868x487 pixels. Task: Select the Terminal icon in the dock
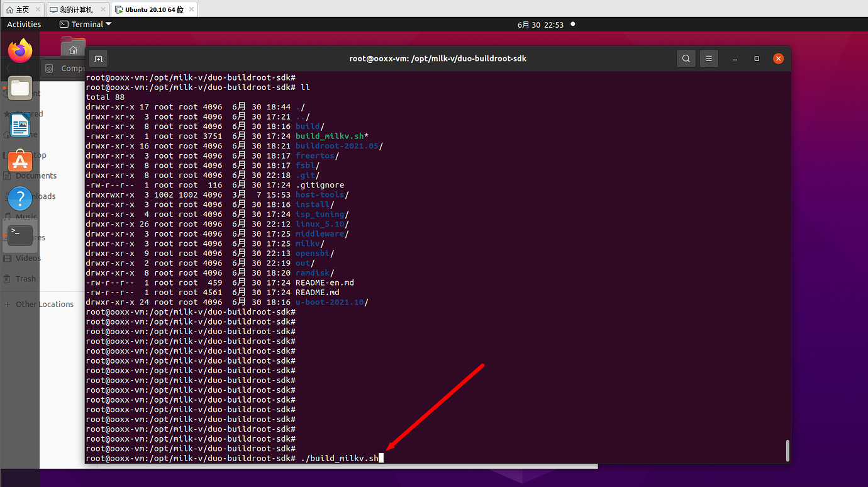[x=19, y=235]
